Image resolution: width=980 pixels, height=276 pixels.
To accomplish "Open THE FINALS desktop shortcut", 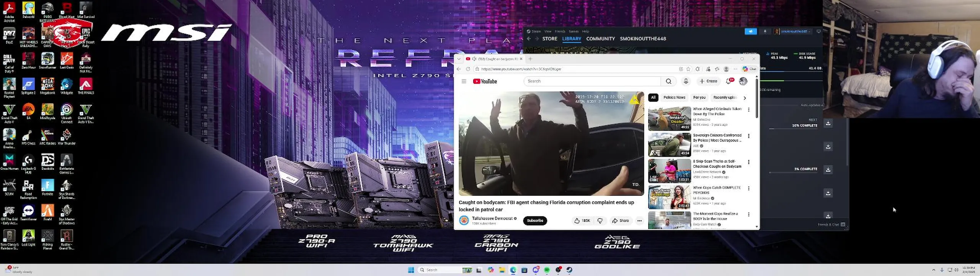I will coord(86,86).
